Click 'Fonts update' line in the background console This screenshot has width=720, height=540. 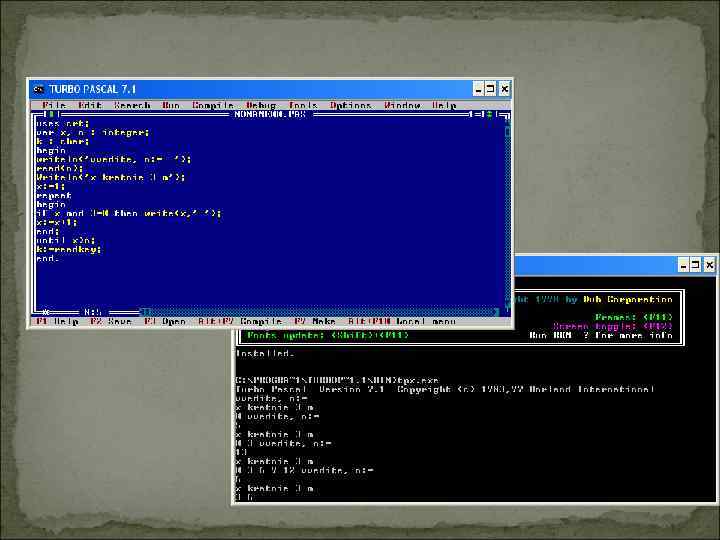(x=327, y=335)
